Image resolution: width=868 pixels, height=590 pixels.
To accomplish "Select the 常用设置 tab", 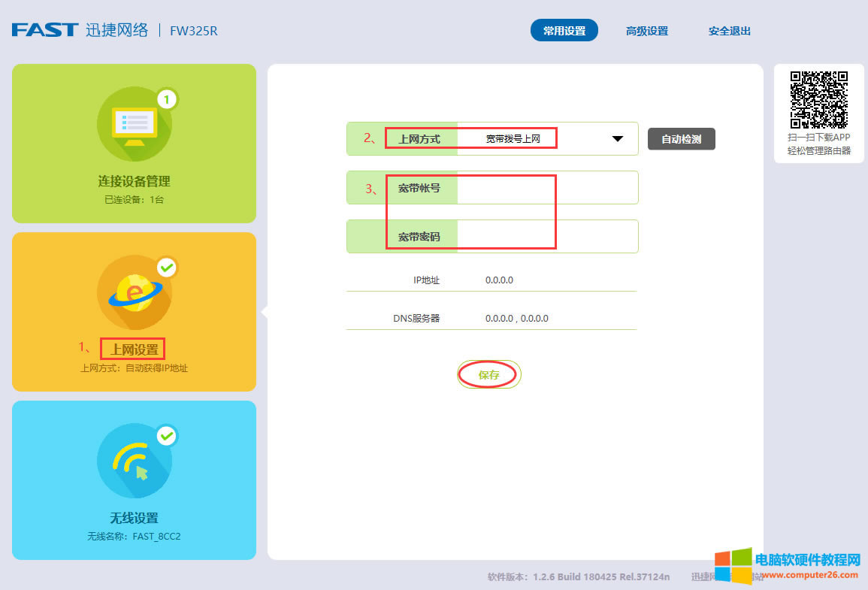I will [564, 30].
